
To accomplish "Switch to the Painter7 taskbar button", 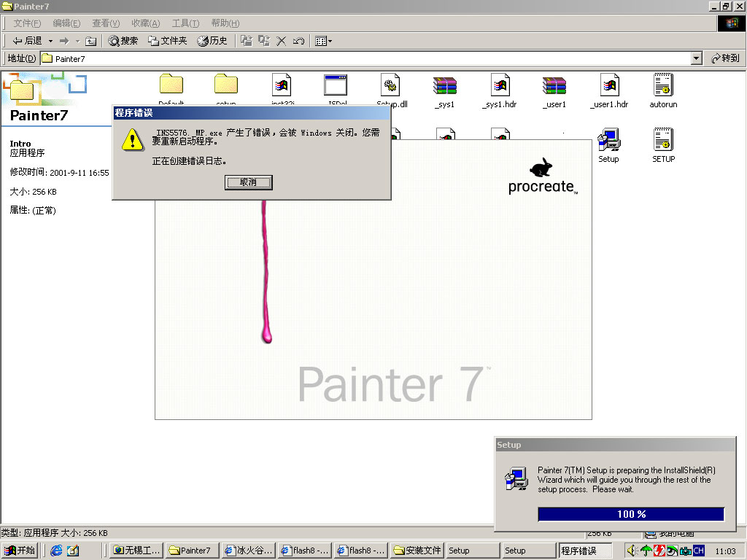I will (193, 551).
